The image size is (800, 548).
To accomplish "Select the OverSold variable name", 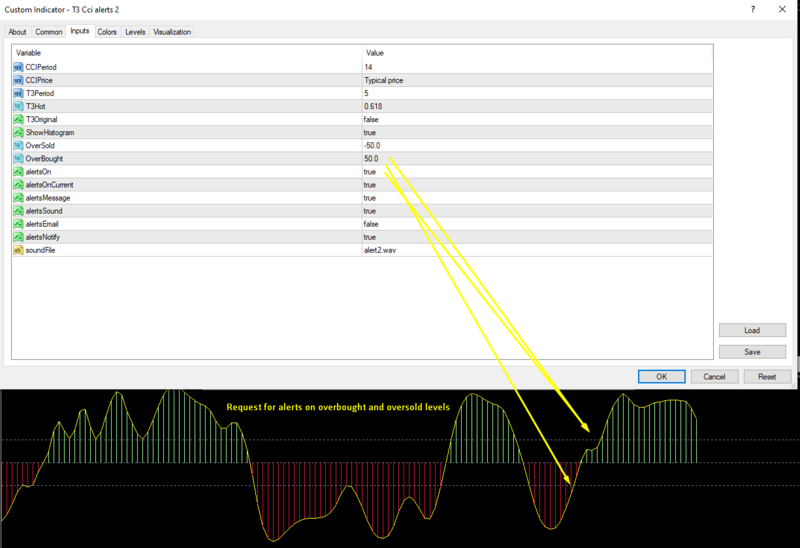I will (x=40, y=145).
